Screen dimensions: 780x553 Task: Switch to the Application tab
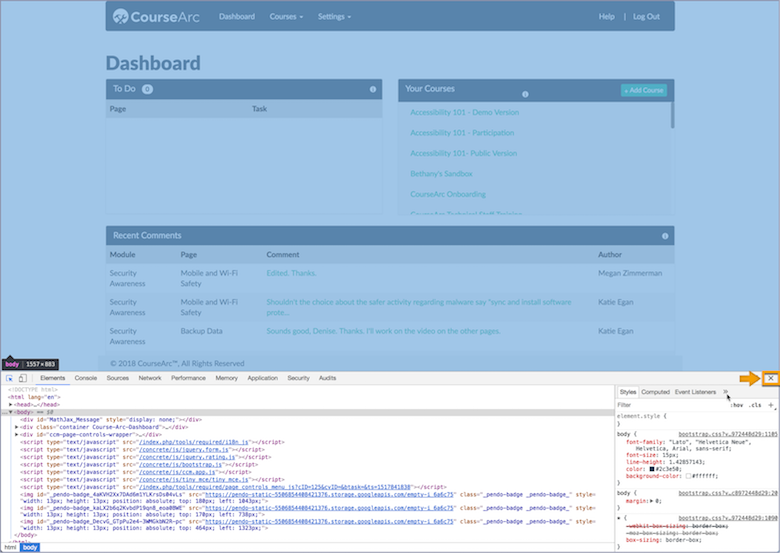point(262,378)
